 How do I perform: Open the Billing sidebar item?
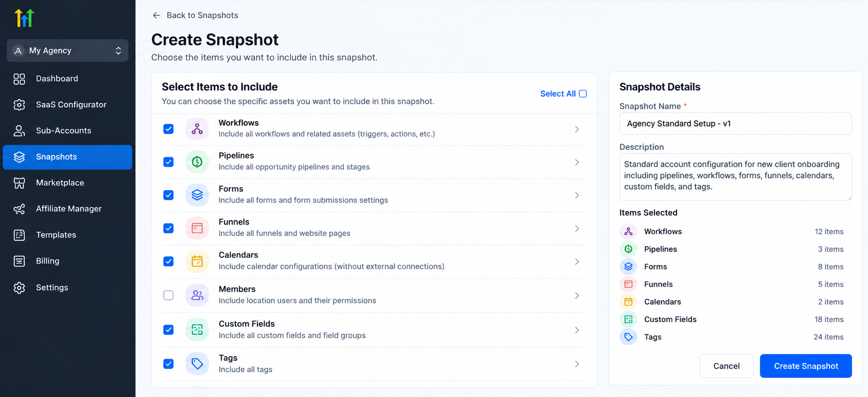[67, 261]
